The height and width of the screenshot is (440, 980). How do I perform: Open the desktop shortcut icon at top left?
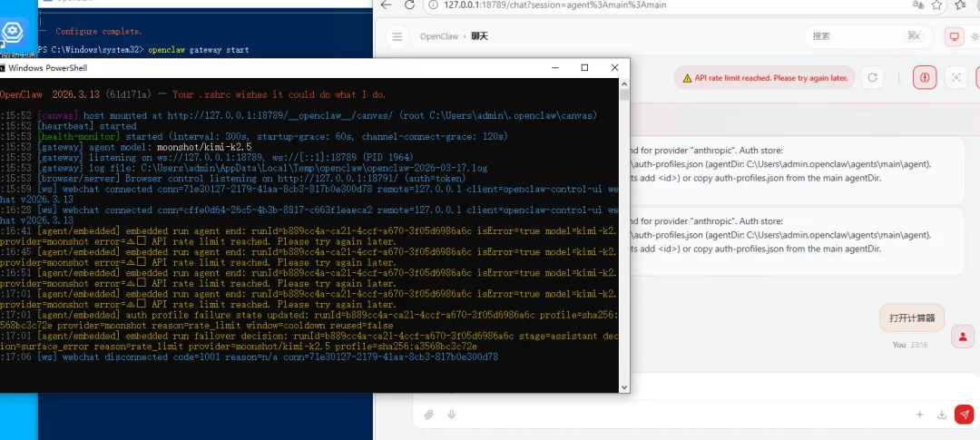coord(12,32)
